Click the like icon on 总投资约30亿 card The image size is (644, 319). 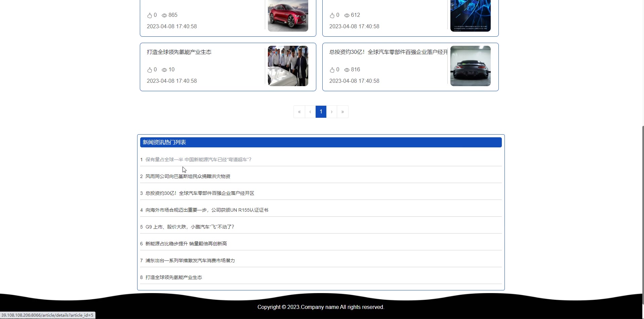click(x=332, y=70)
